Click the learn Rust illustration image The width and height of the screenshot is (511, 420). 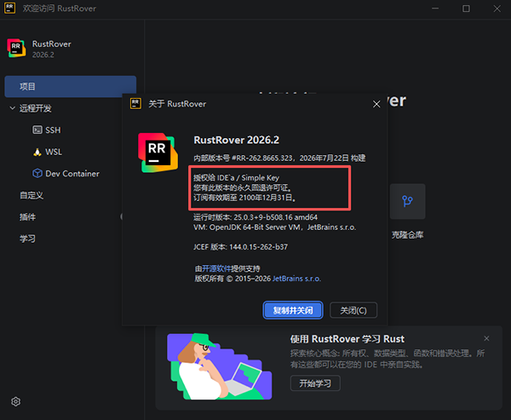click(x=220, y=366)
